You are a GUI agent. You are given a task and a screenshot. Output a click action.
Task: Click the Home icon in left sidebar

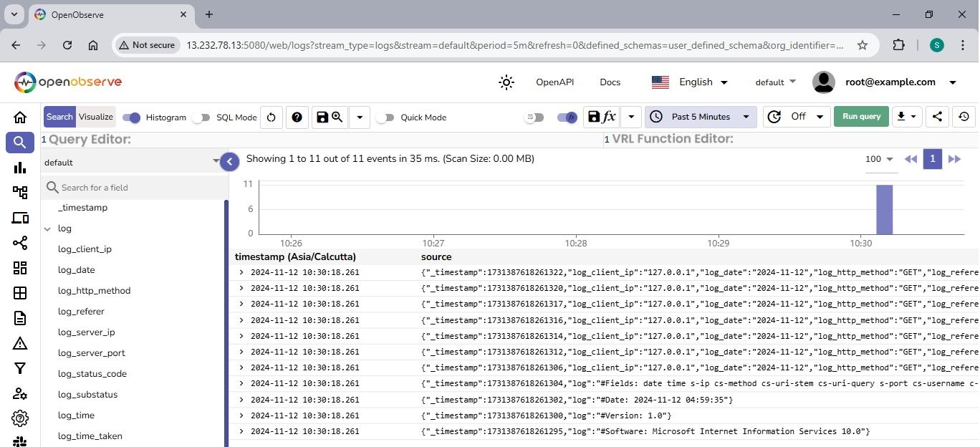pyautogui.click(x=20, y=117)
